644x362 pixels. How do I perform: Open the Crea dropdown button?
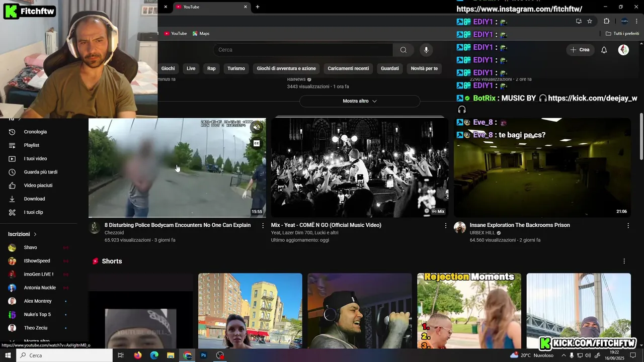(x=580, y=50)
